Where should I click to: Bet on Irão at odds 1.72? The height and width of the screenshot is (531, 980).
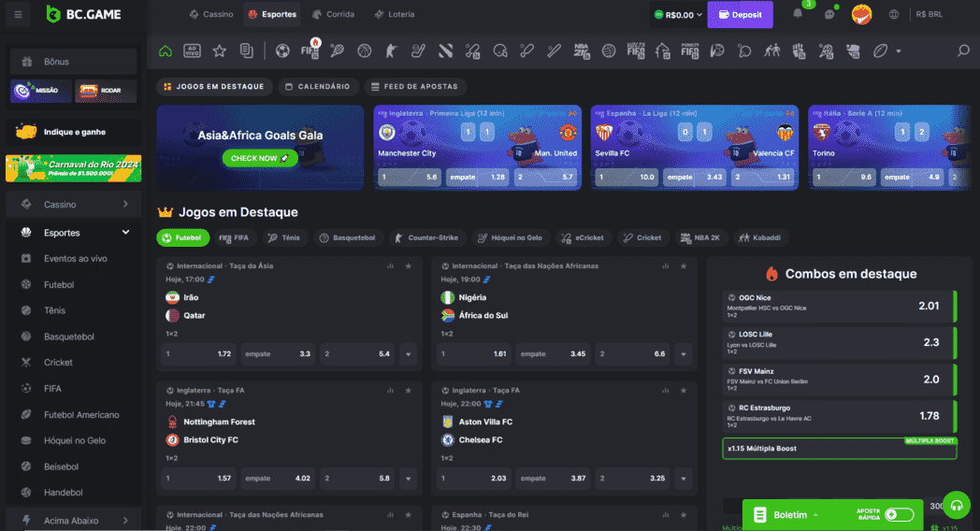[x=198, y=354]
